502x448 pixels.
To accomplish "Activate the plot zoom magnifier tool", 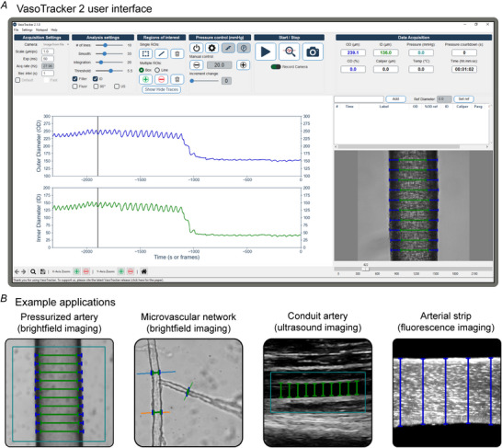I will pyautogui.click(x=33, y=271).
